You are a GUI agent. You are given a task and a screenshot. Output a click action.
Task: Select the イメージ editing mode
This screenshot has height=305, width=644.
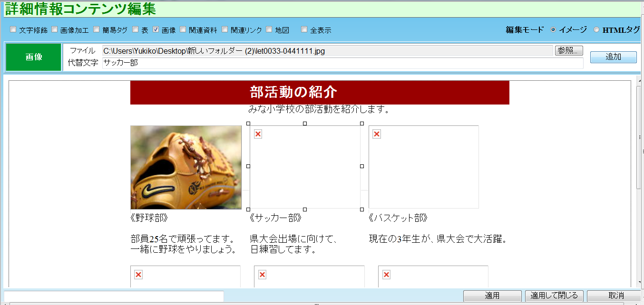[x=553, y=29]
